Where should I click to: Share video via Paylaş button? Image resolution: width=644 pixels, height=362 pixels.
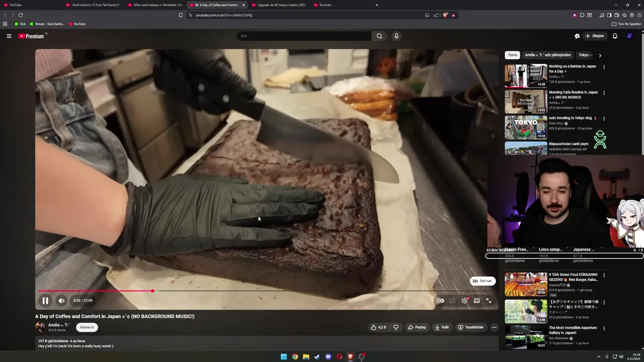pos(417,327)
